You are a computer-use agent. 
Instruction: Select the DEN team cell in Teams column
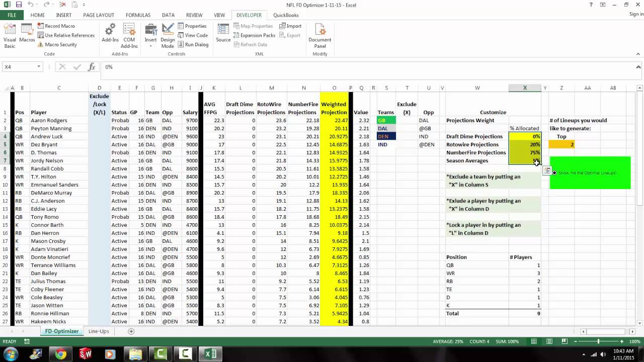pyautogui.click(x=386, y=136)
